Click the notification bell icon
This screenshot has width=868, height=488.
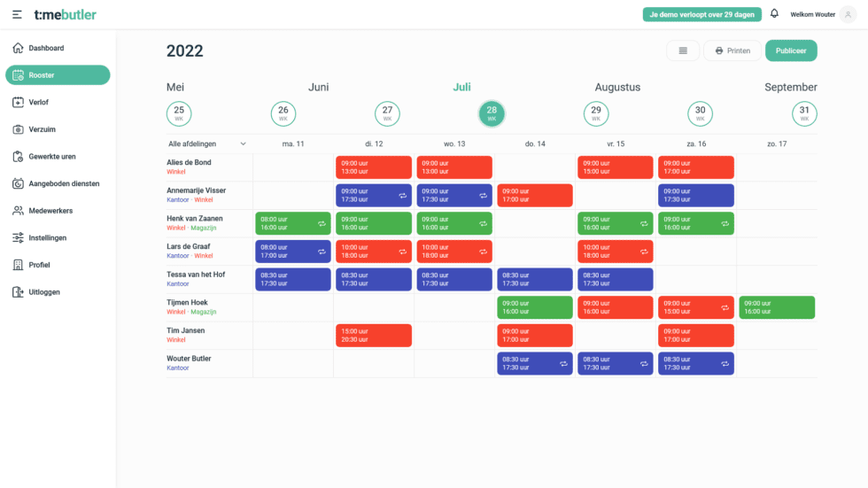pos(774,14)
